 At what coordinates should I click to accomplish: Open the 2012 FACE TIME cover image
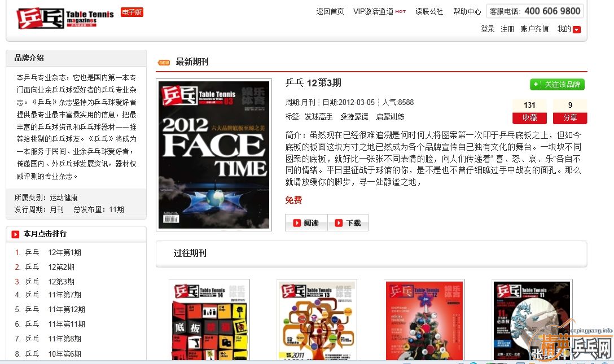[x=214, y=155]
